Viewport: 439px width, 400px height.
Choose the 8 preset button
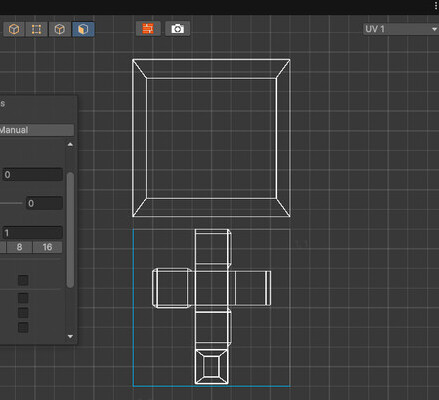19,247
